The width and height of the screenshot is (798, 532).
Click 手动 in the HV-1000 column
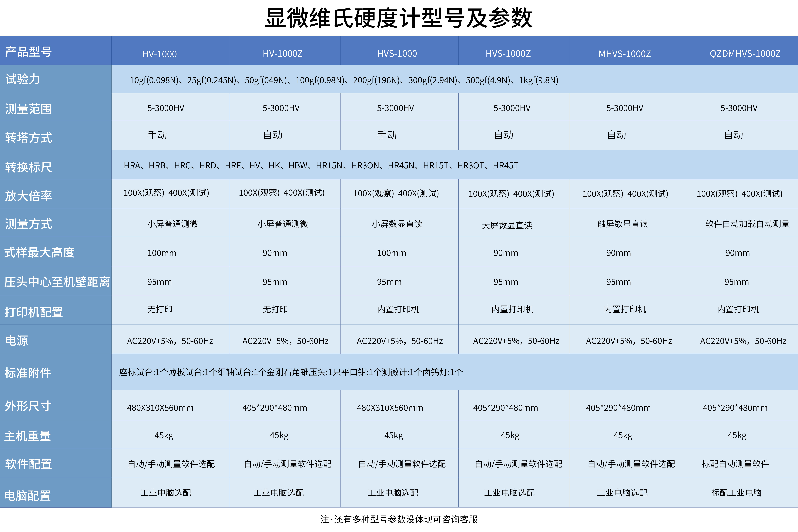point(157,135)
